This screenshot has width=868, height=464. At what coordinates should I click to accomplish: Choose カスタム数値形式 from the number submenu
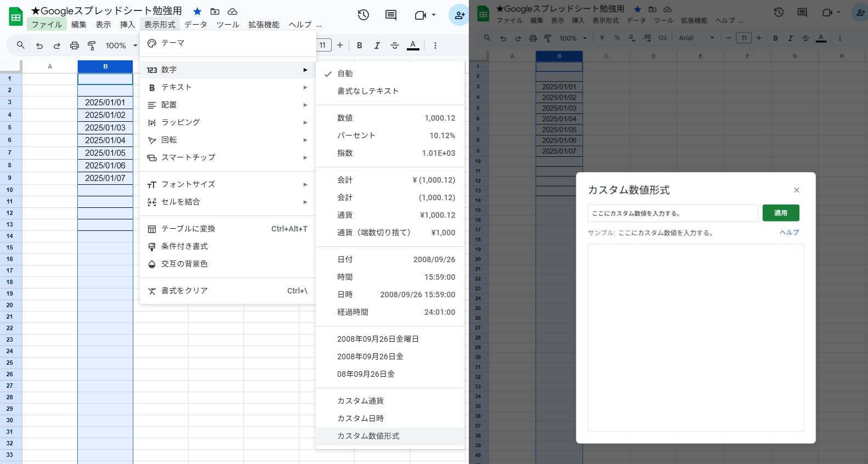[x=368, y=436]
